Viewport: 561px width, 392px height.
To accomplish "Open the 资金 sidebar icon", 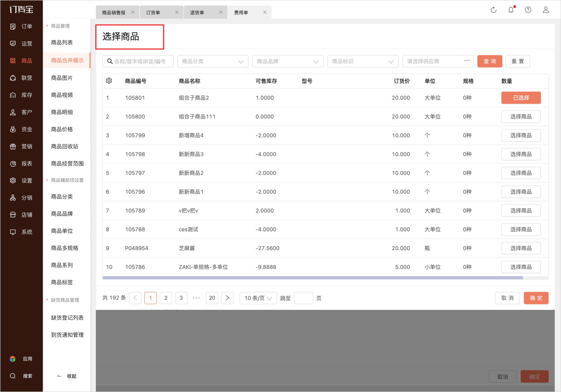I will pyautogui.click(x=13, y=129).
